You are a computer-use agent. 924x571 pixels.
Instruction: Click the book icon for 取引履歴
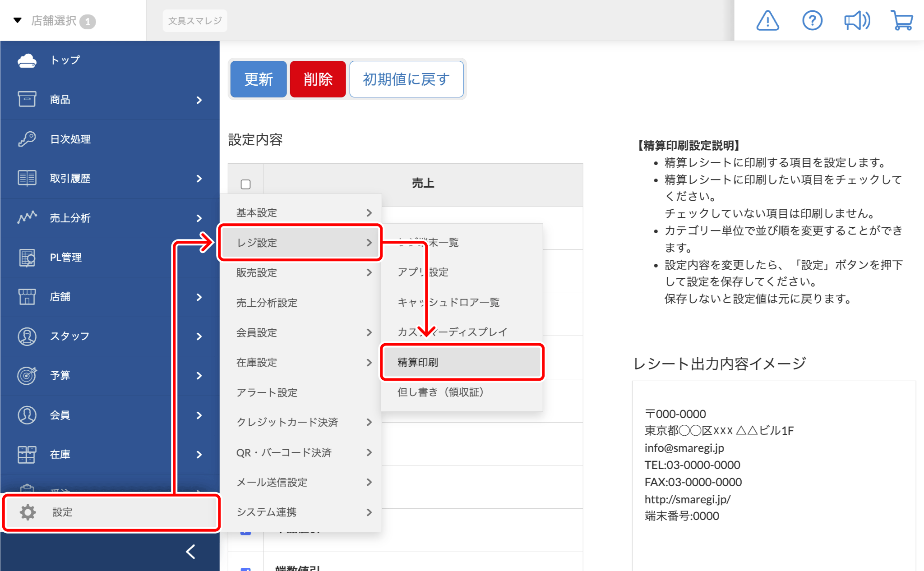[27, 178]
